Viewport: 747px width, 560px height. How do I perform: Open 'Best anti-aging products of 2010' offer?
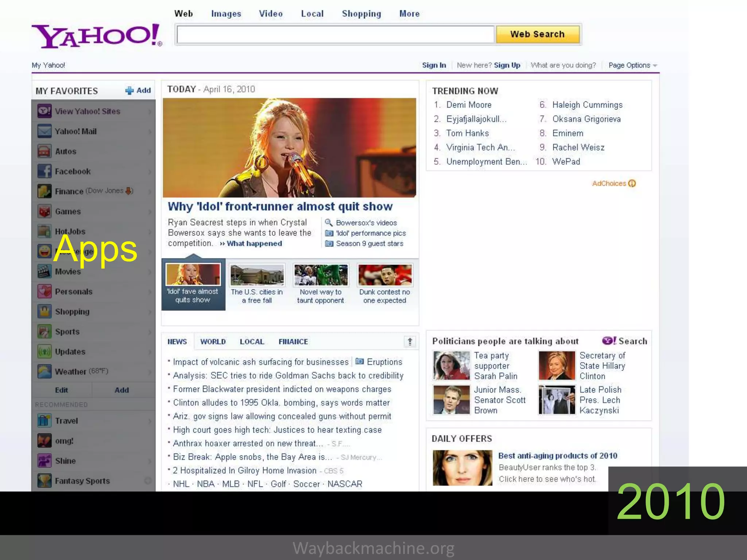(558, 456)
